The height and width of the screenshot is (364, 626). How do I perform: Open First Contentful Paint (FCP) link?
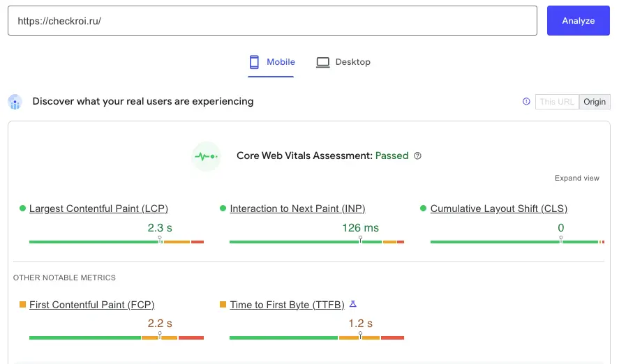[x=92, y=305]
